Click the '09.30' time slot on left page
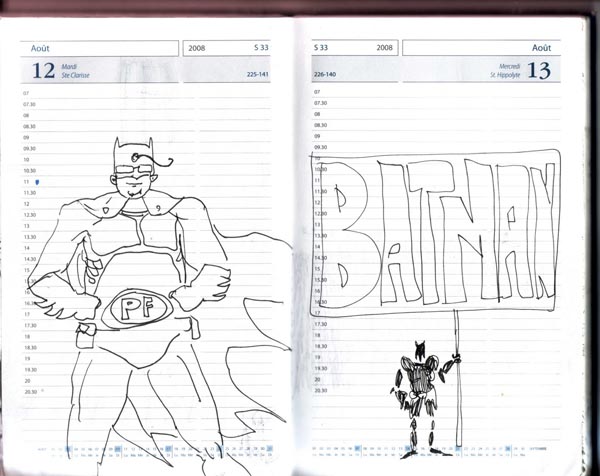 (x=29, y=148)
